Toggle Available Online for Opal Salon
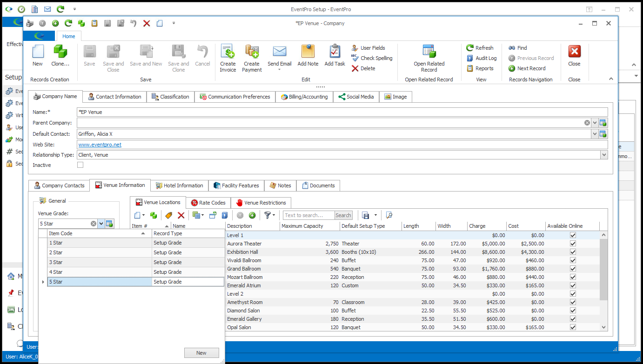The width and height of the screenshot is (643, 364). [573, 327]
